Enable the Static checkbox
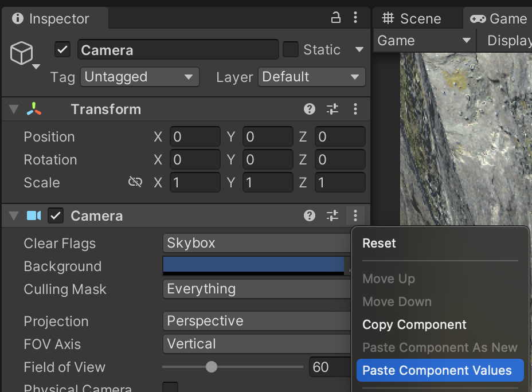 (291, 50)
